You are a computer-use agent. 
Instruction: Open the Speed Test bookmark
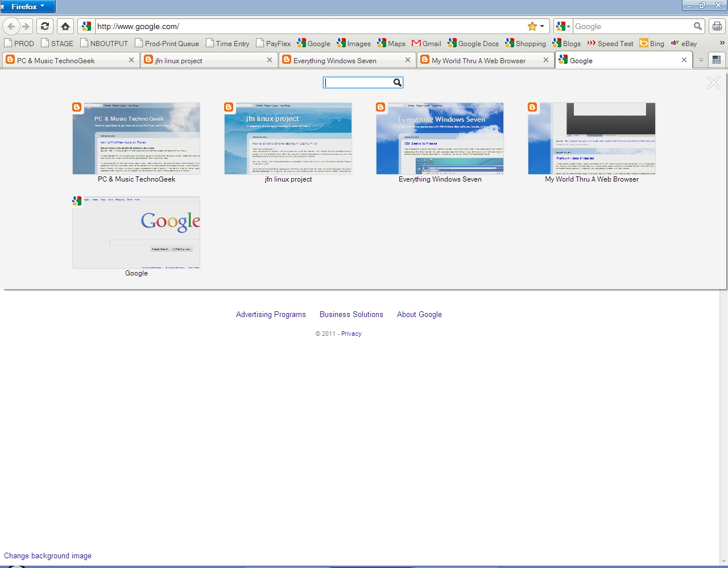(x=610, y=43)
